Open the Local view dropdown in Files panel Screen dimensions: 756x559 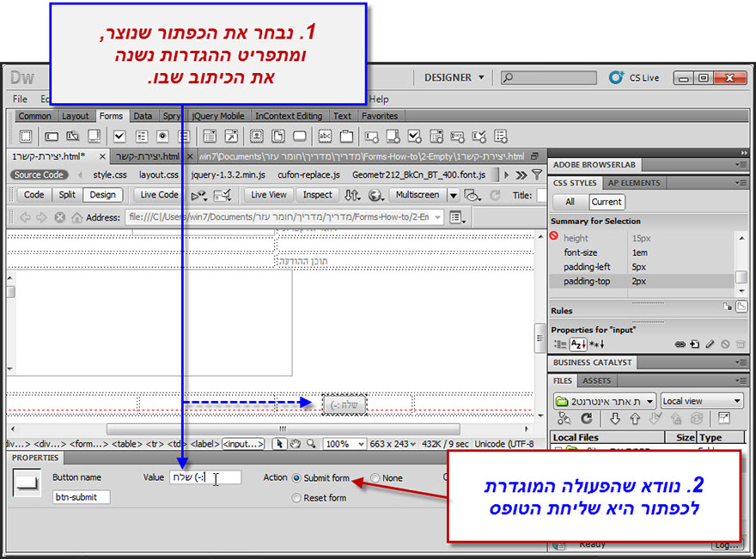tap(702, 401)
